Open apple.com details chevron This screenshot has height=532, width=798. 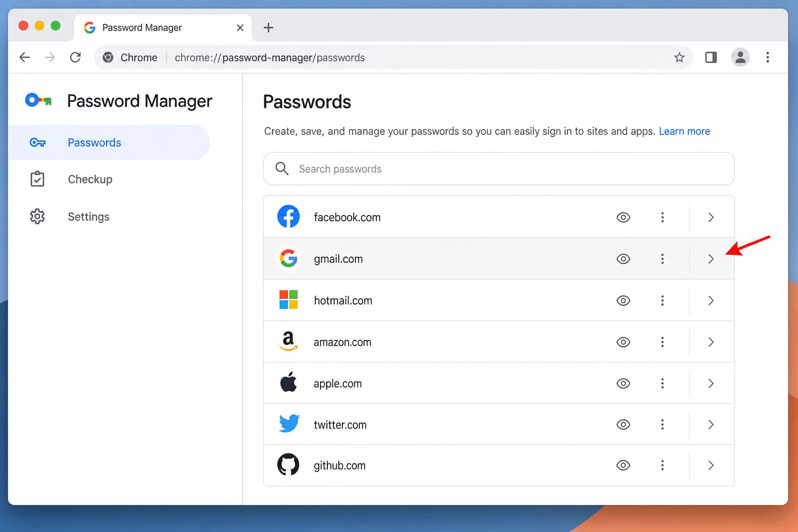(x=711, y=383)
